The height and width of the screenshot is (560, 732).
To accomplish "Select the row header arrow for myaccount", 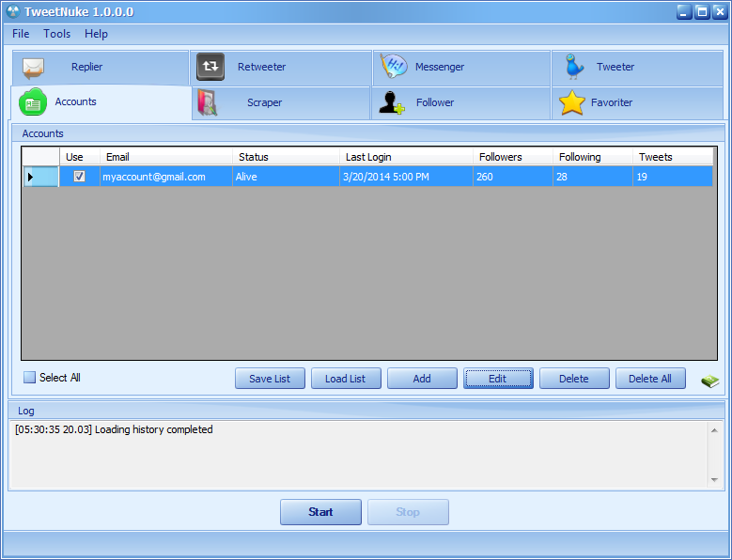I will (40, 177).
